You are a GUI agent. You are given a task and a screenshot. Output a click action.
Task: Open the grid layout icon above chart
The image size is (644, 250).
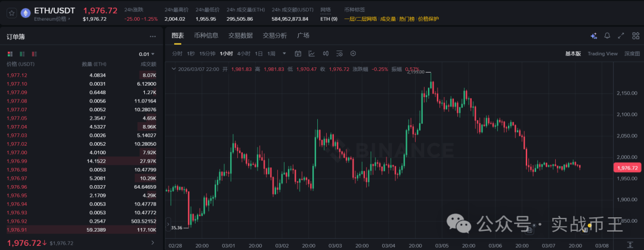point(634,36)
